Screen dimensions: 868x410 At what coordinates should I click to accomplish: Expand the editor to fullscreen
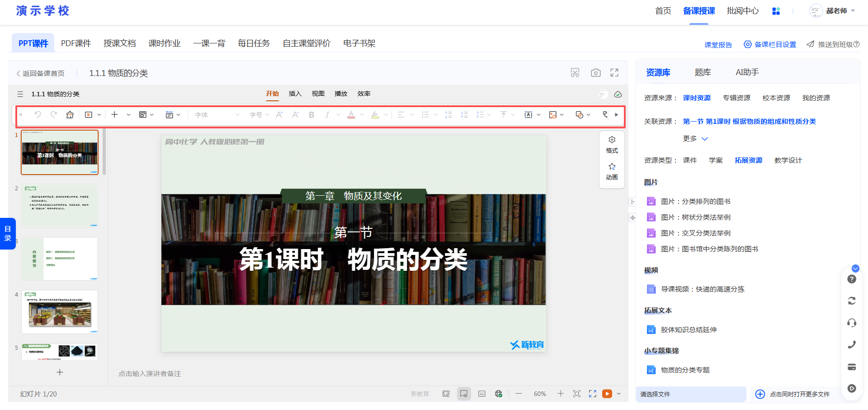[614, 73]
